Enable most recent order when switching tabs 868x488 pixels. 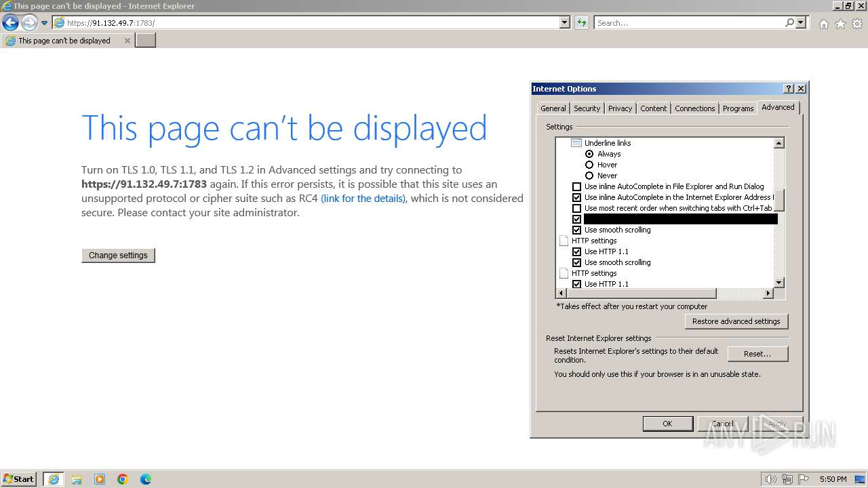tap(577, 208)
